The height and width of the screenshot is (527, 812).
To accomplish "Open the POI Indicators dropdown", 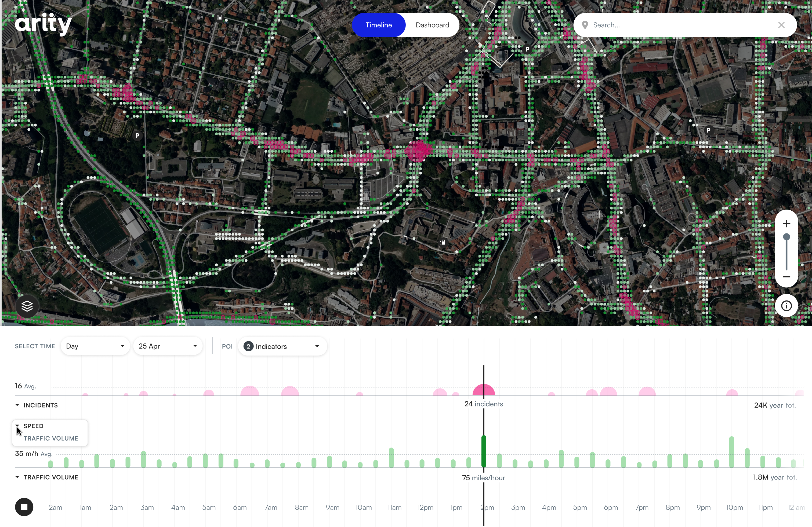I will coord(282,346).
